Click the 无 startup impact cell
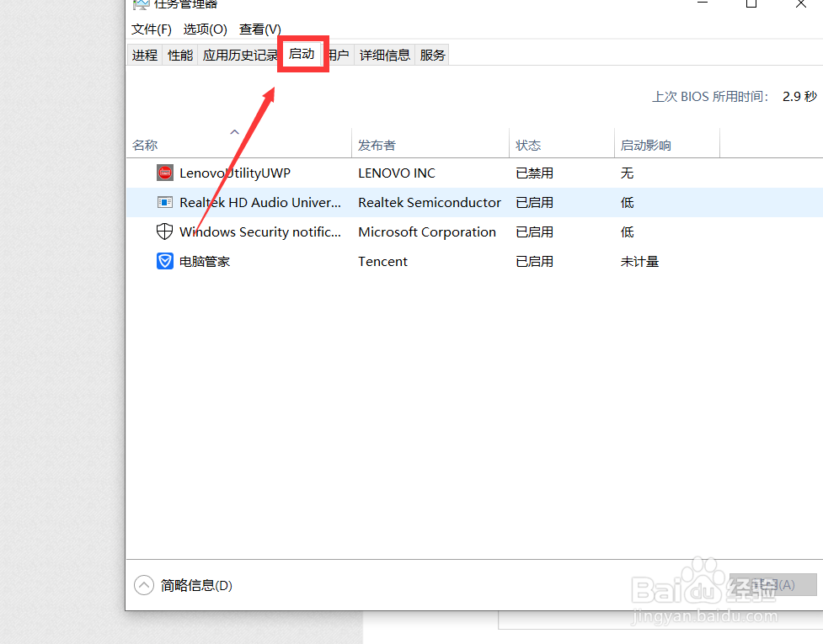Viewport: 823px width, 644px height. click(628, 173)
